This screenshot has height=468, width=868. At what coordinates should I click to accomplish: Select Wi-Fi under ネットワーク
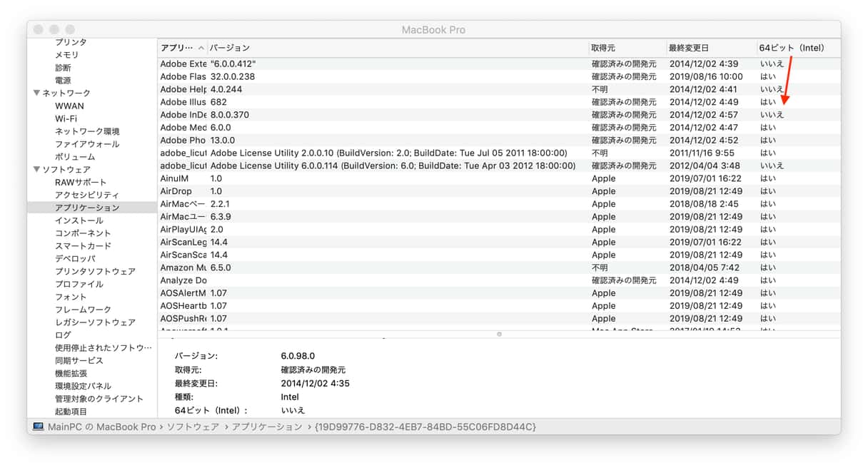click(x=66, y=118)
